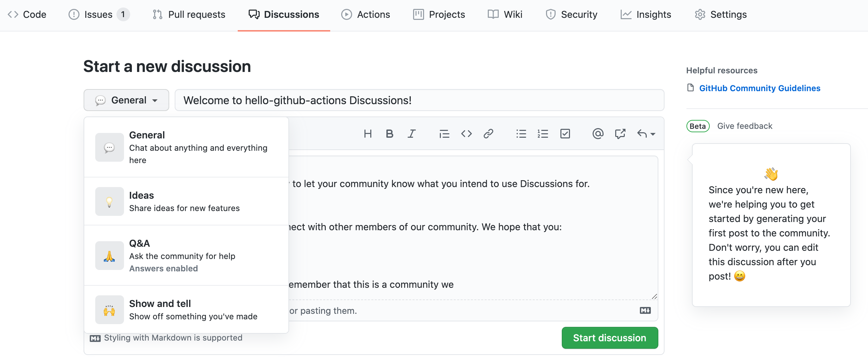Click the General category speech bubble icon
Viewport: 868px width, 357px height.
point(109,147)
